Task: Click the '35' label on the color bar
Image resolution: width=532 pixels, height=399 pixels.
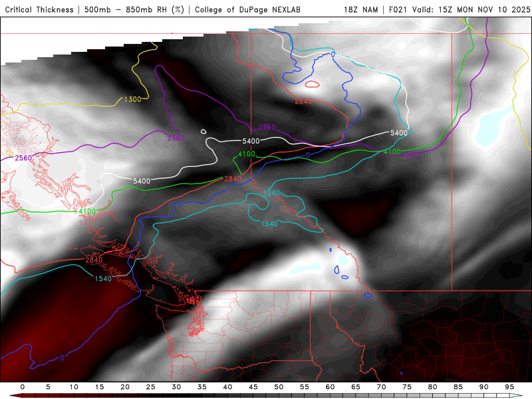Action: click(x=202, y=387)
